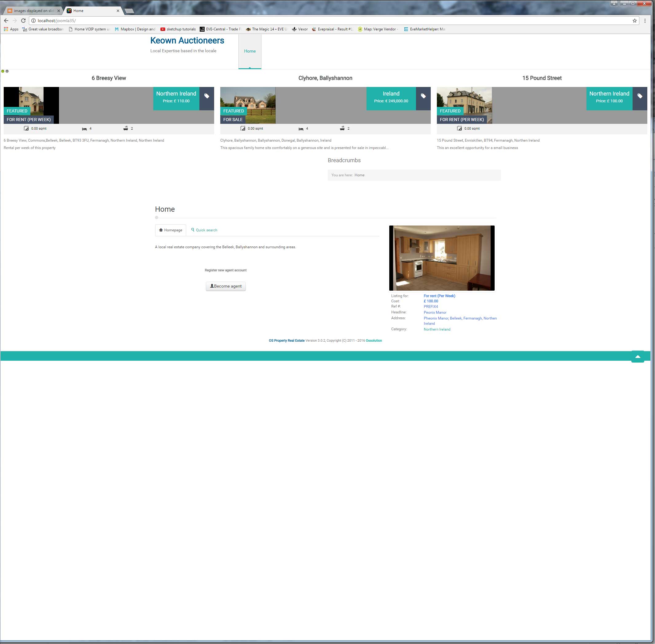Click the OS Property Real Estate footer link
Viewport: 655px width, 644px height.
click(287, 341)
